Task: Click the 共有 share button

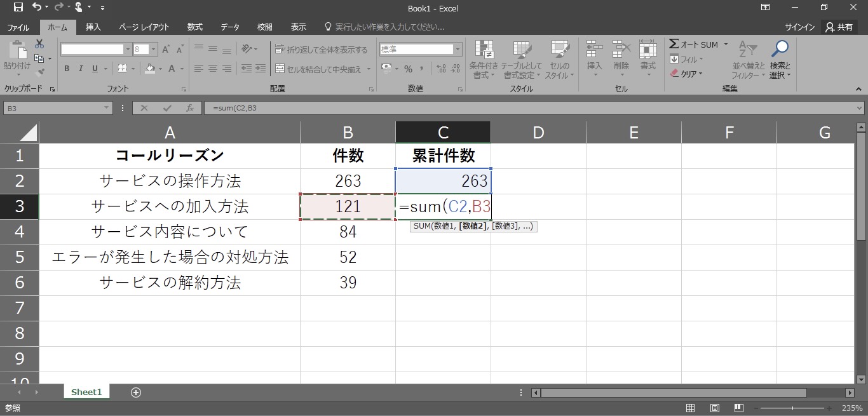Action: tap(839, 27)
